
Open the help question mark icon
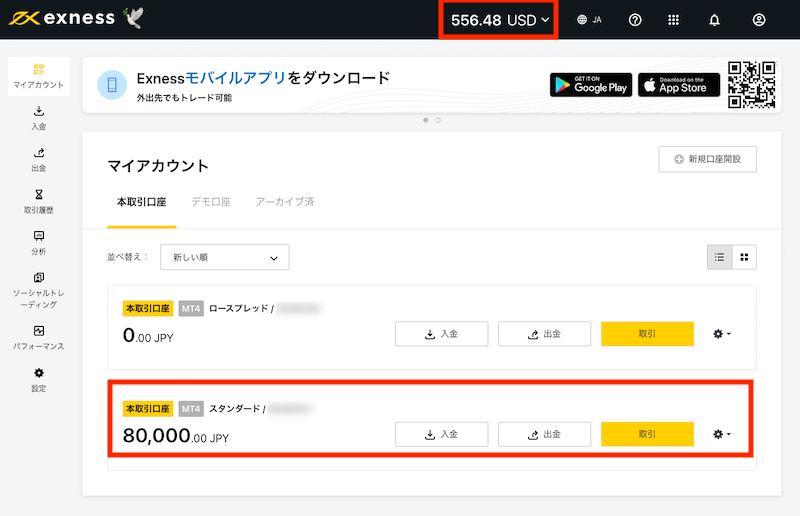click(635, 20)
